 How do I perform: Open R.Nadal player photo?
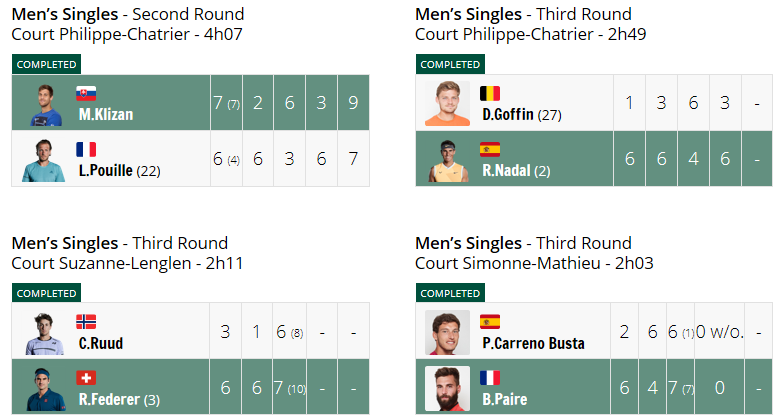447,160
